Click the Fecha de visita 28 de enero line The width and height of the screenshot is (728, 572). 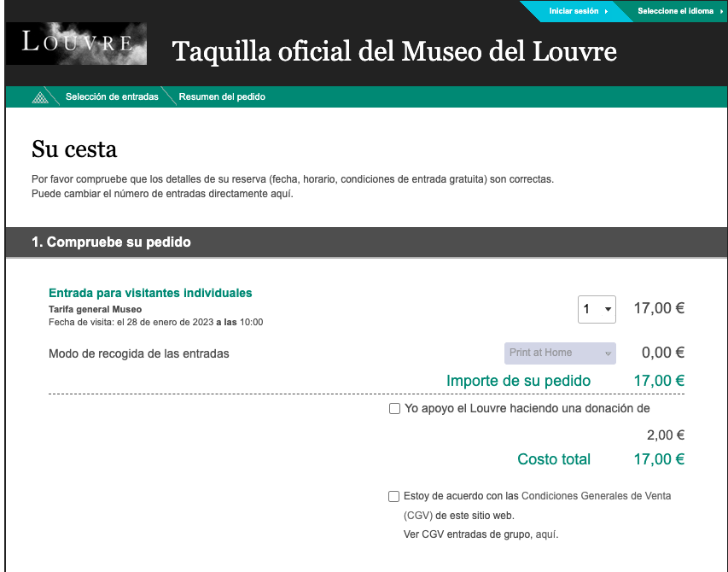click(156, 322)
